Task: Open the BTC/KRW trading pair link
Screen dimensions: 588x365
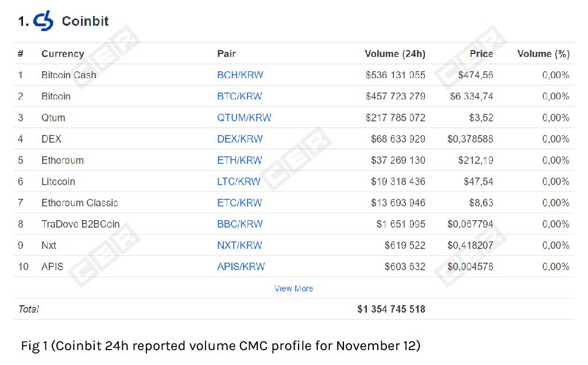Action: 239,96
